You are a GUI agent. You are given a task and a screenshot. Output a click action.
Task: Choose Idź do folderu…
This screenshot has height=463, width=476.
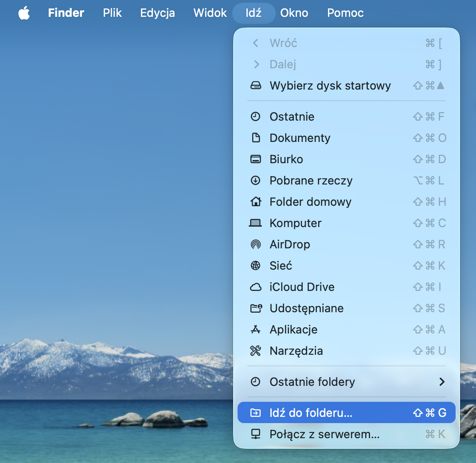pos(347,412)
